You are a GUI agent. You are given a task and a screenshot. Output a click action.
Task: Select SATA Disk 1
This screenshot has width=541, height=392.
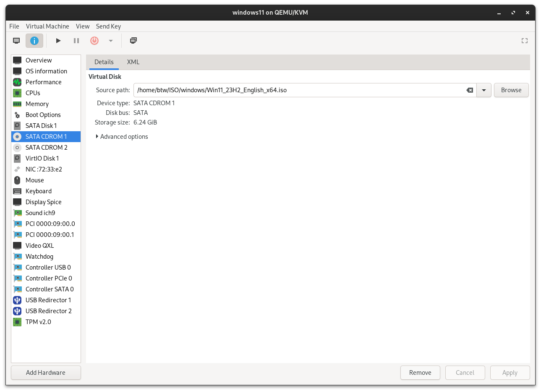(x=46, y=126)
